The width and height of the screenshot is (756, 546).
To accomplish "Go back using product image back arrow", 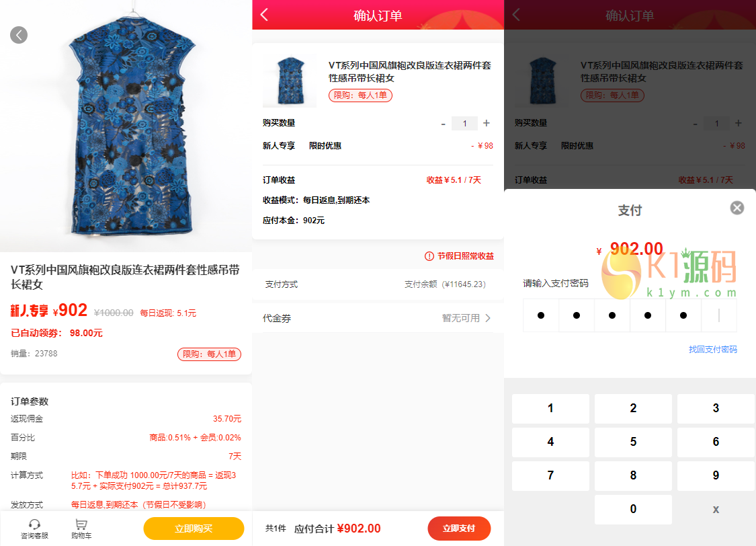I will coord(19,35).
